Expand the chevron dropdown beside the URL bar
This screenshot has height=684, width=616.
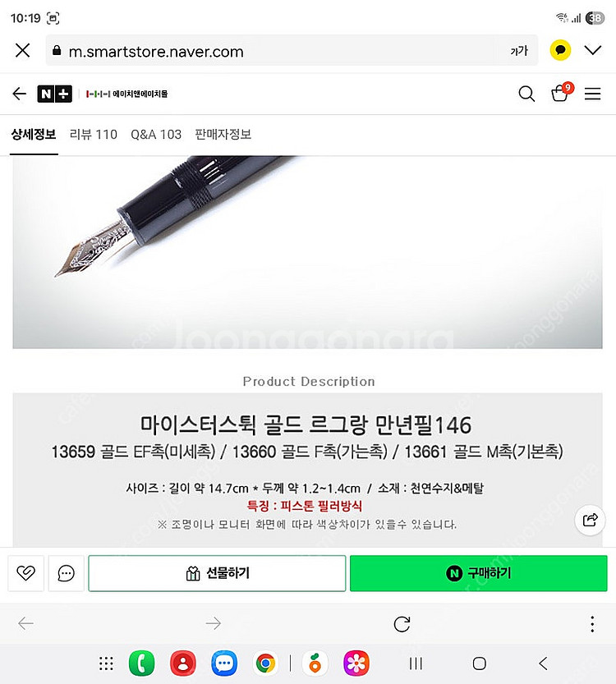593,50
